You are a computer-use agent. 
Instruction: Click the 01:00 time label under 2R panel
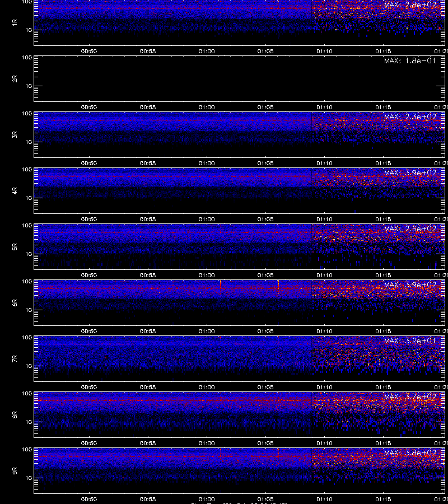207,108
